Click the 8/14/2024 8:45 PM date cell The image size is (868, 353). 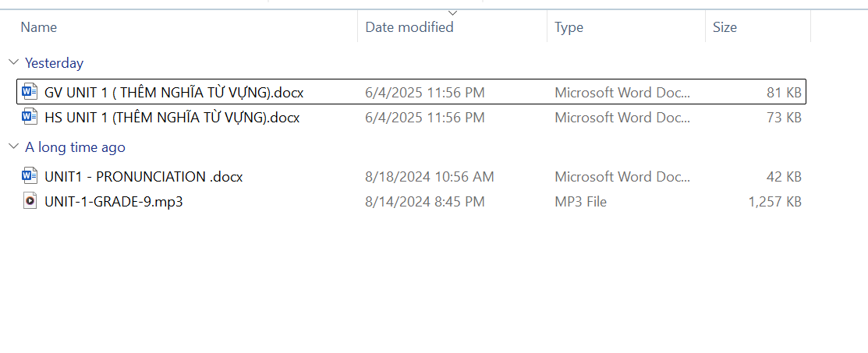point(424,202)
